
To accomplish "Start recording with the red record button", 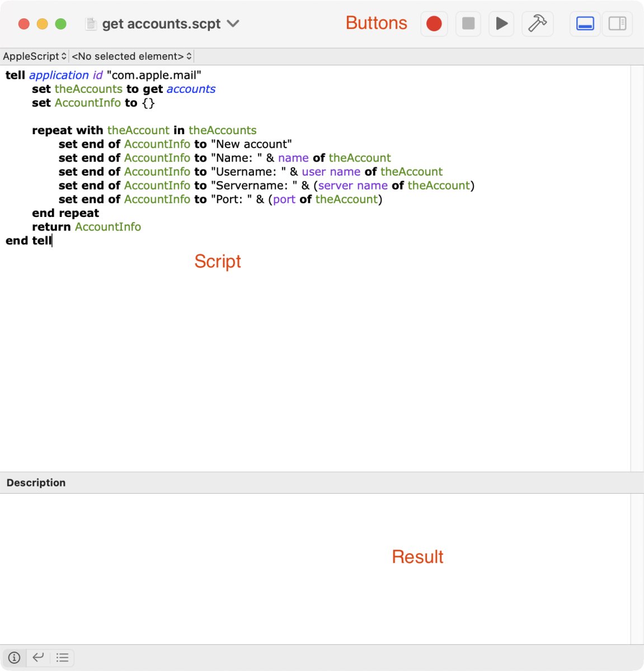I will [434, 23].
